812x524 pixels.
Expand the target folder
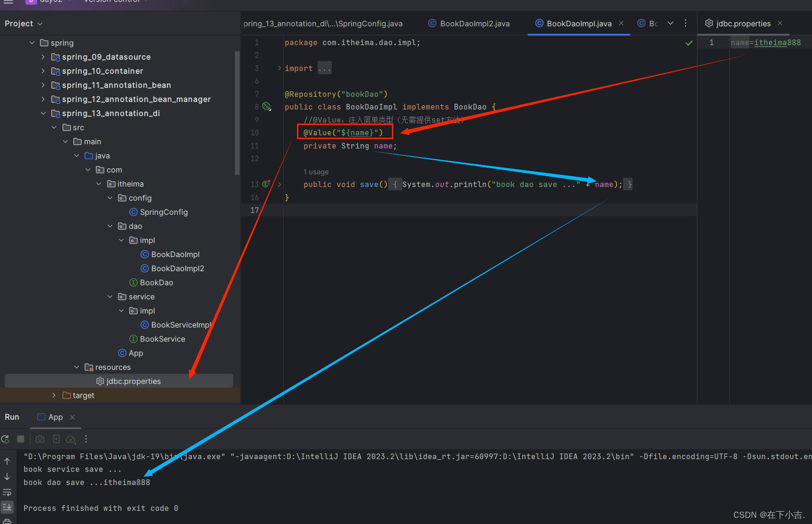(x=54, y=395)
